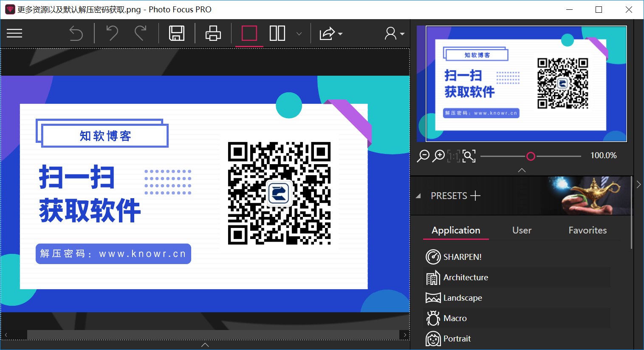Redo the last undone step
The width and height of the screenshot is (644, 350).
pos(141,33)
